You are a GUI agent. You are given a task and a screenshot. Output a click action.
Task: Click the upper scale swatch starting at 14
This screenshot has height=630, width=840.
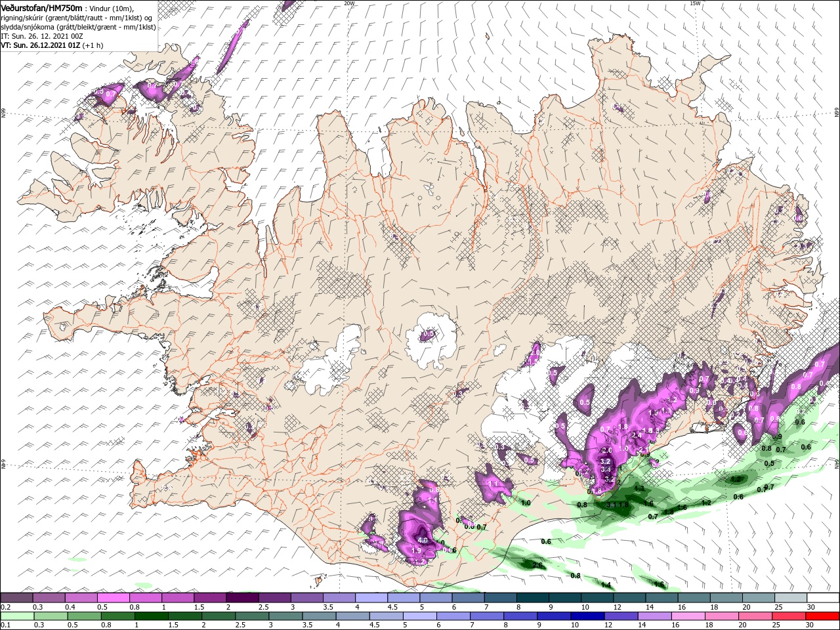click(x=661, y=598)
